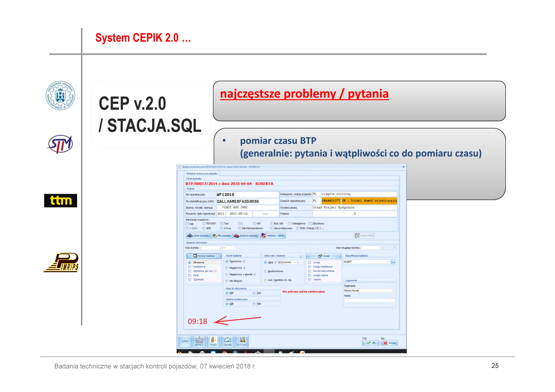Click the ellipsis button beside KLIENT
555x392 pixels.
(x=393, y=262)
